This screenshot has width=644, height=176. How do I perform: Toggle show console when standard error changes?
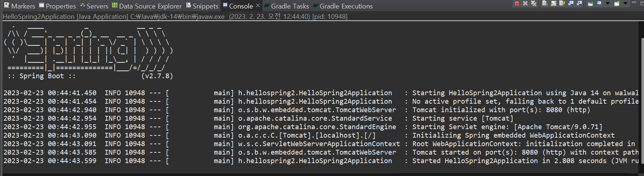click(x=579, y=3)
